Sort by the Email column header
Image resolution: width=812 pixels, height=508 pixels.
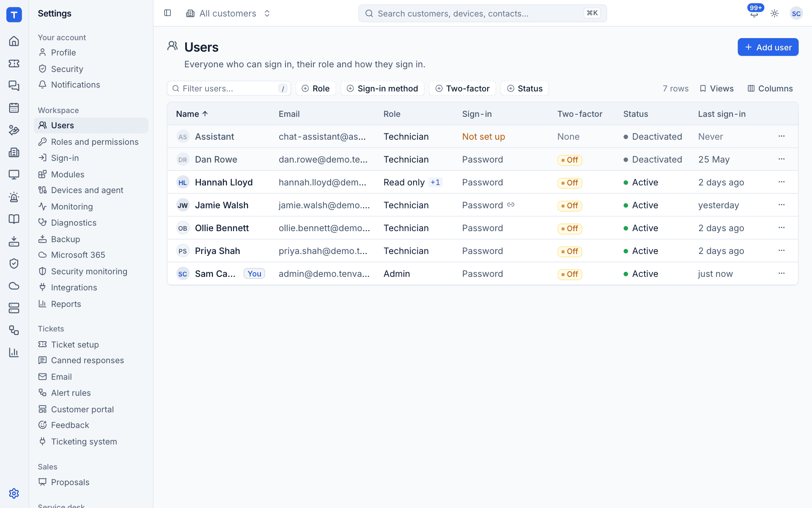[x=289, y=114]
